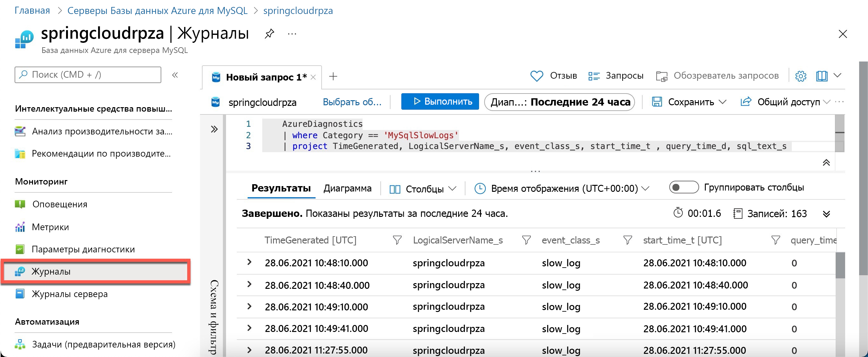Change time range Последние 24 часа

(559, 102)
